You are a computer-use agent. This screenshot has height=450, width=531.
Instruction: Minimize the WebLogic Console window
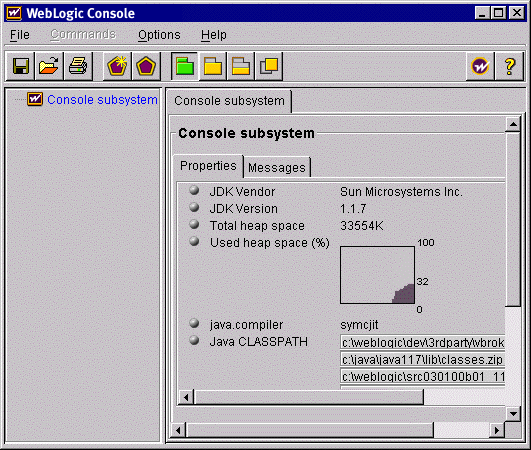pos(483,13)
